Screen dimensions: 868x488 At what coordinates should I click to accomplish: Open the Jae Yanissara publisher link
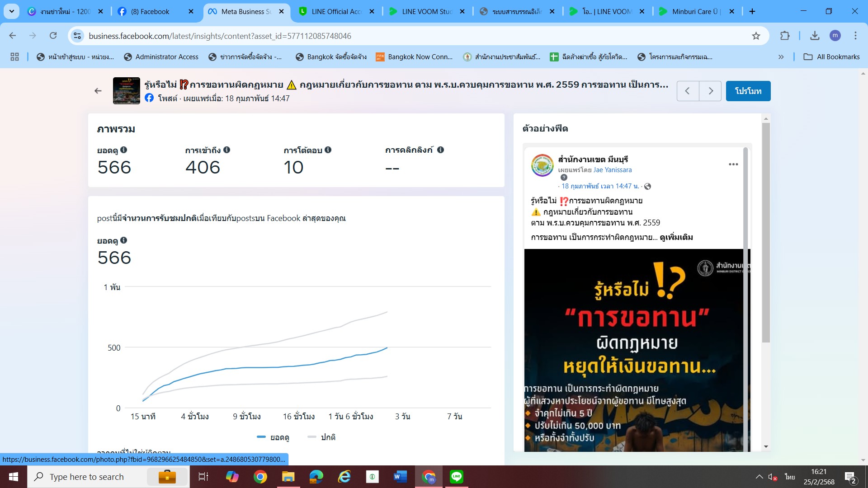click(612, 170)
